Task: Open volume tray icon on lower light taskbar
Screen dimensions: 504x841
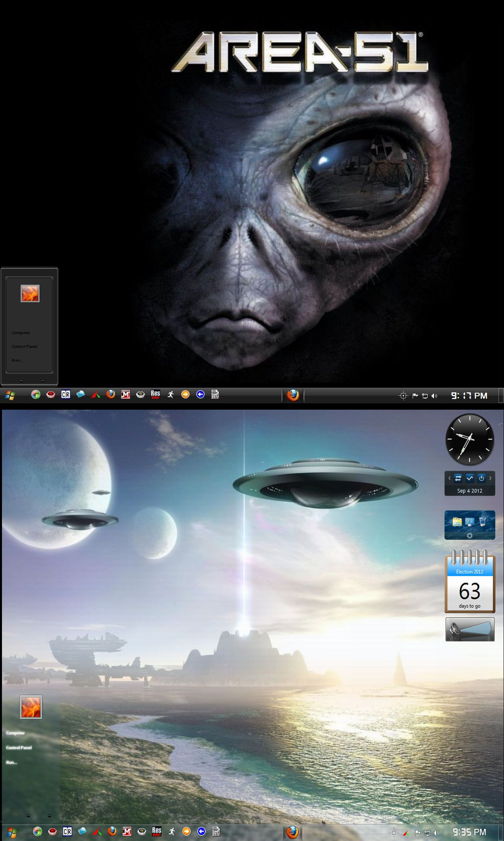Action: (437, 833)
